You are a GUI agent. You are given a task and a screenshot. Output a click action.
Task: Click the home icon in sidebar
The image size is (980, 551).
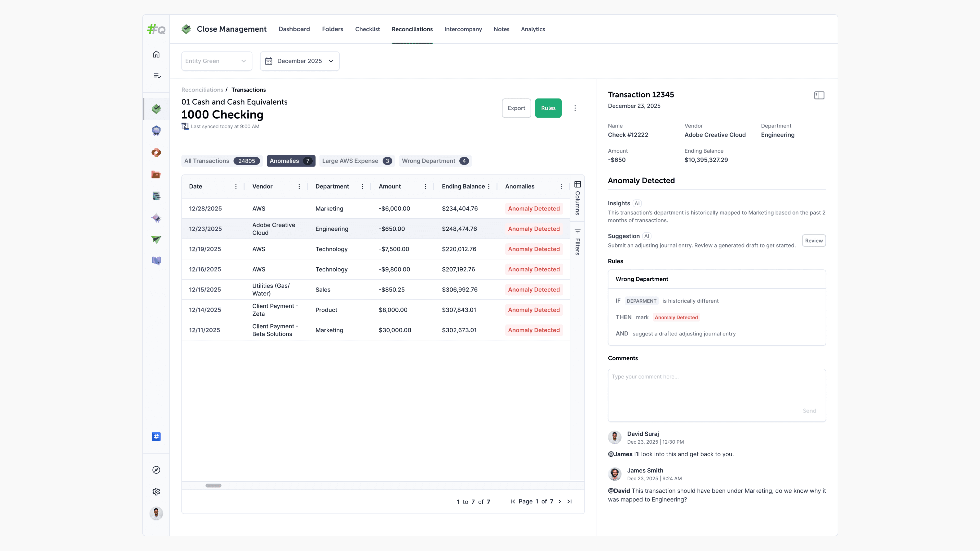click(156, 54)
